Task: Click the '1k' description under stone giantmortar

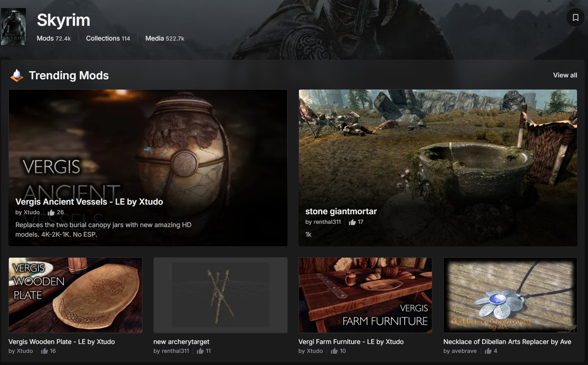Action: (308, 234)
